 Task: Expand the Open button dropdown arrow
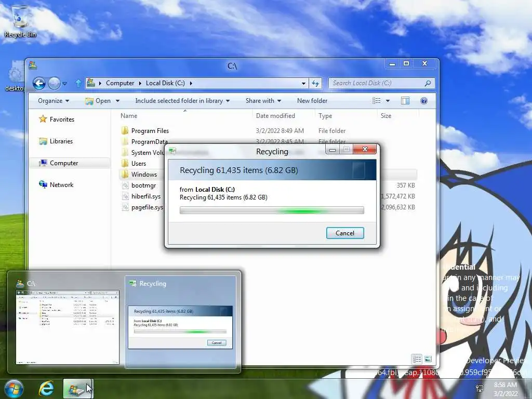click(x=117, y=101)
